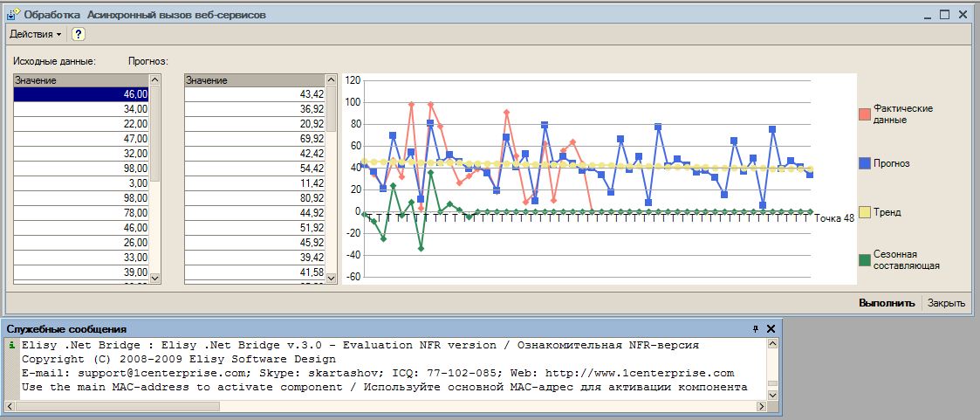Click the Тренд yellow legend swatch
The image size is (980, 420).
point(865,212)
